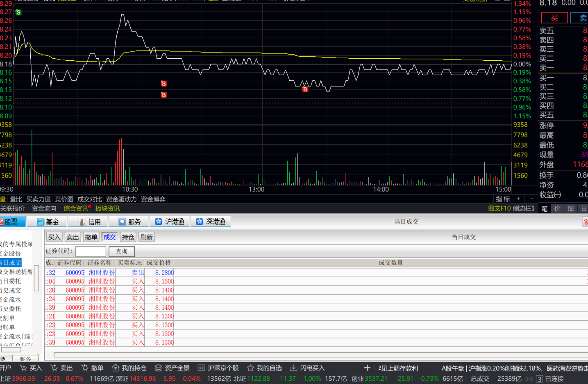Screen dimensions: 588x384
Task: Expand the 指标 indicator selector
Action: (x=503, y=199)
